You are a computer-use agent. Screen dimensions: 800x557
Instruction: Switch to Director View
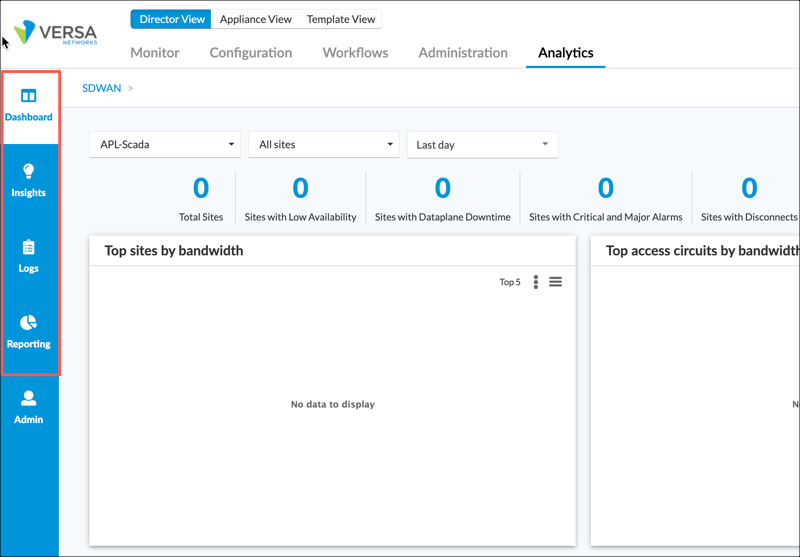coord(171,20)
